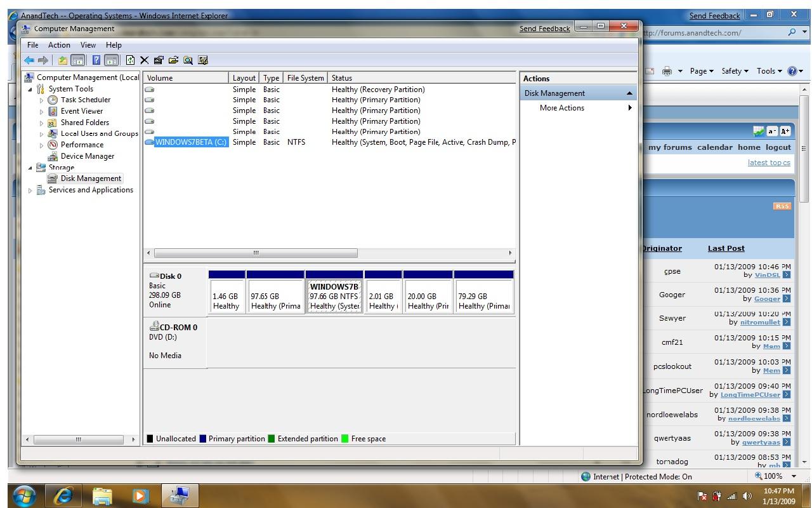Click the Last Post column link
Viewport: 812px width, 508px height.
[x=726, y=248]
